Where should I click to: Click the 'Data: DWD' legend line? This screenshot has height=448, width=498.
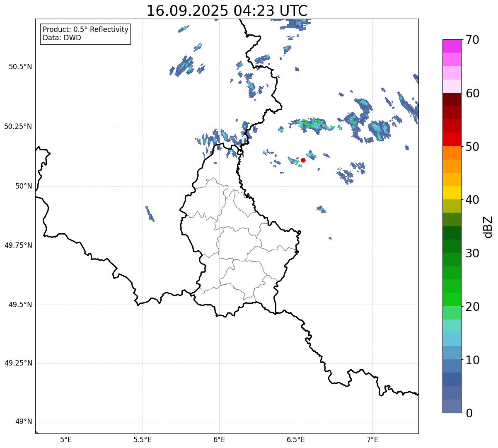pos(62,38)
